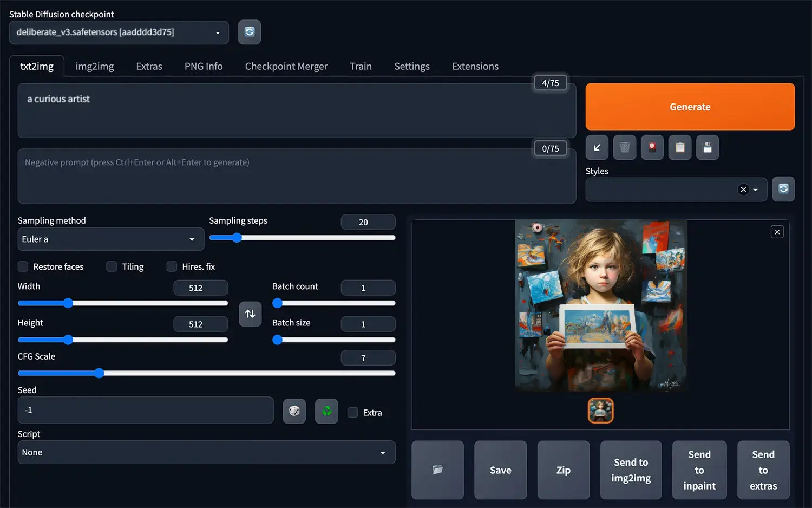Open the Checkpoint Merger tab

coord(286,66)
